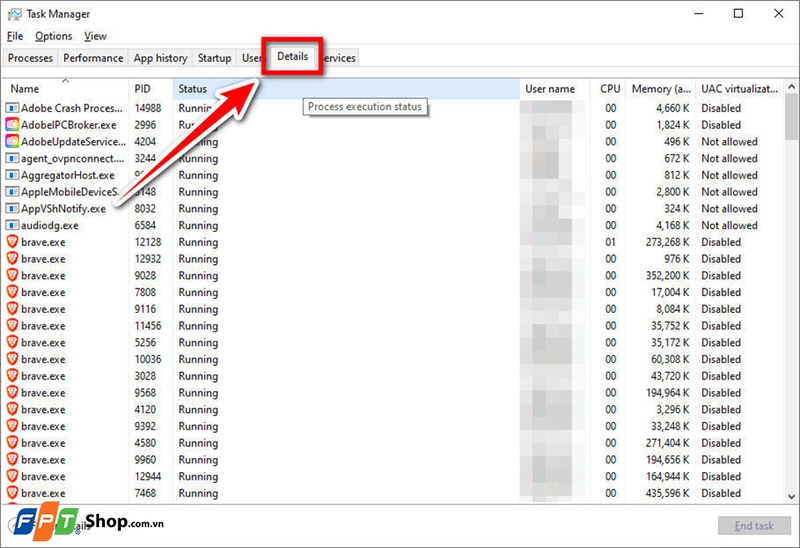Click Not allowed in AdobeUpdateService row

[x=729, y=141]
